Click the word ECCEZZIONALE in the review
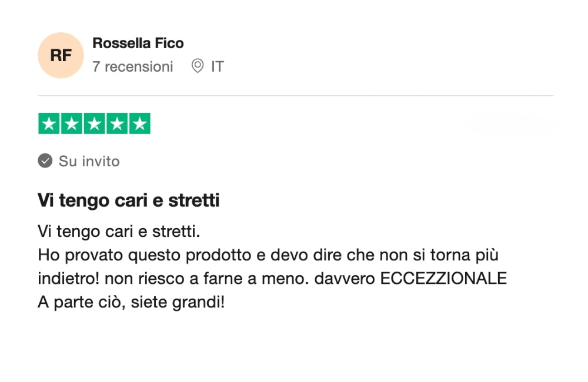Image resolution: width=588 pixels, height=382 pixels. pyautogui.click(x=443, y=279)
